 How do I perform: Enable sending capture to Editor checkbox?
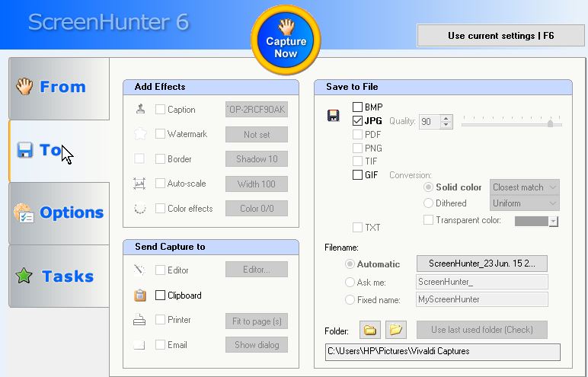pos(160,270)
